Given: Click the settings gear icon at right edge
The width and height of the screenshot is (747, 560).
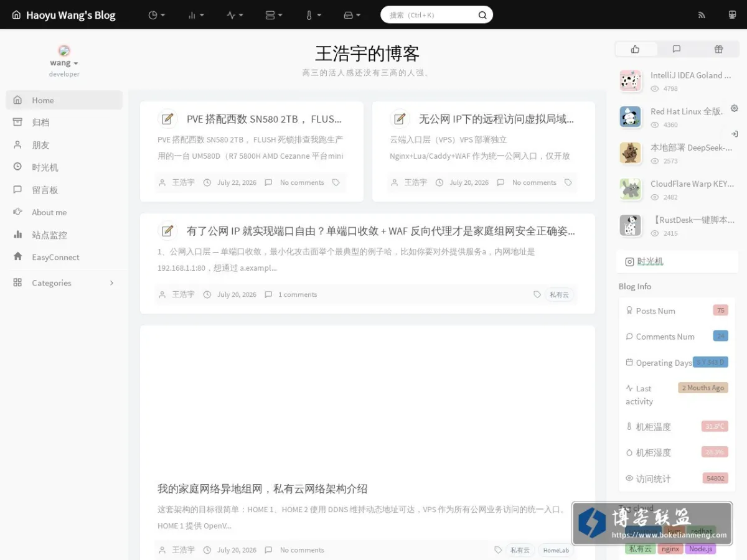Looking at the screenshot, I should click(x=735, y=108).
